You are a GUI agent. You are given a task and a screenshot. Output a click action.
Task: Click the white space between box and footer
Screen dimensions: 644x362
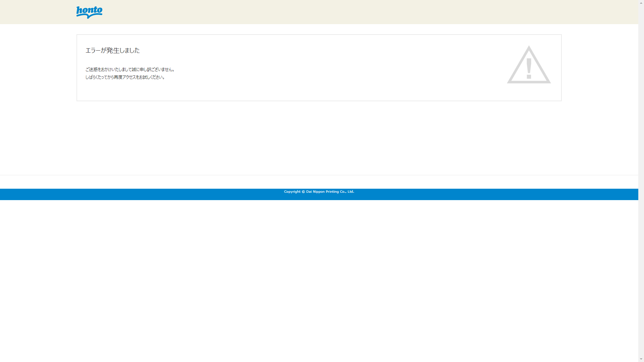pyautogui.click(x=319, y=137)
